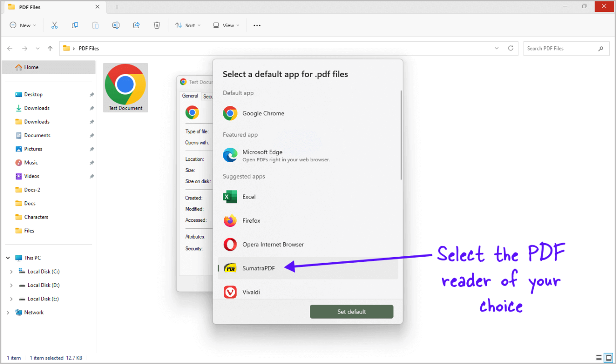Expand address bar history dropdown
The width and height of the screenshot is (616, 364).
click(x=496, y=48)
